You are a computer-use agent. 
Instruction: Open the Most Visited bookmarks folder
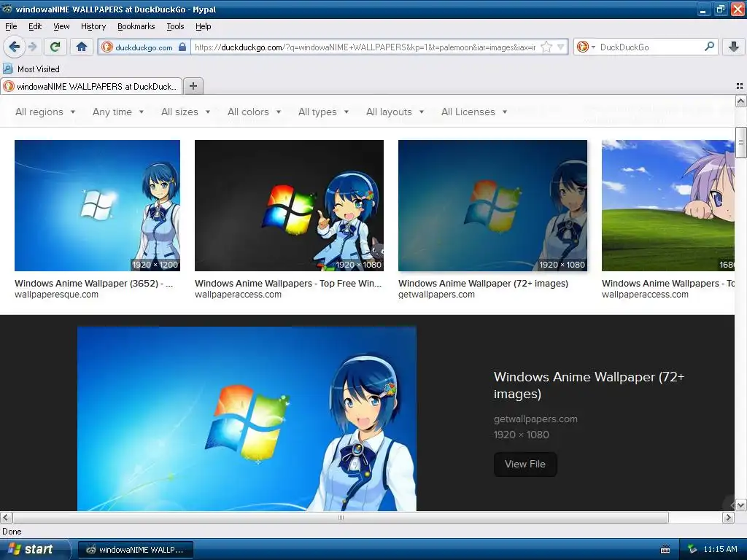(31, 69)
